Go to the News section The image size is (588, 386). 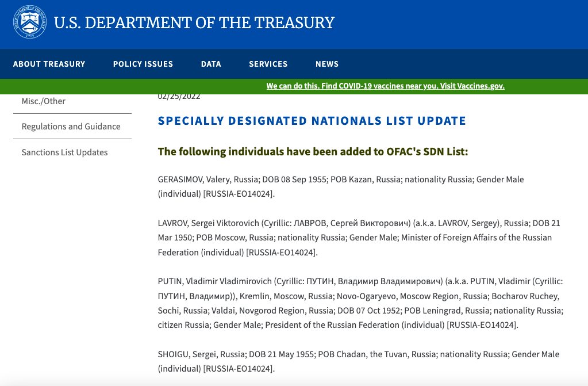tap(327, 64)
